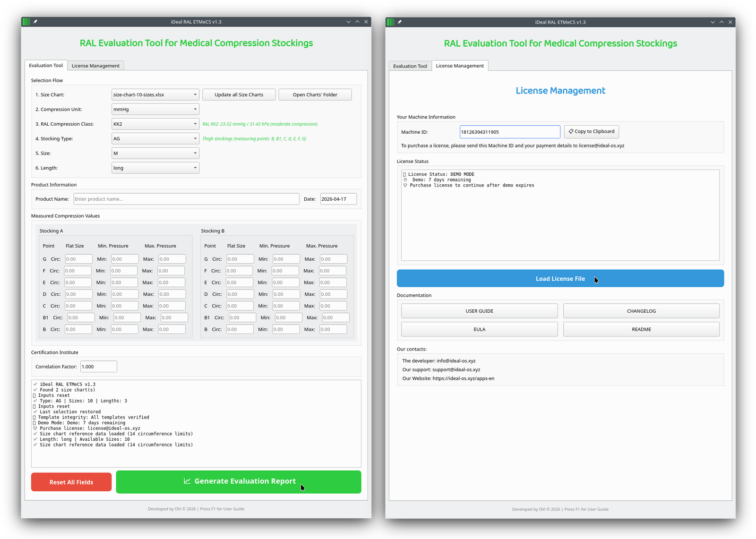Click Stocking B point B Circ field

(240, 329)
